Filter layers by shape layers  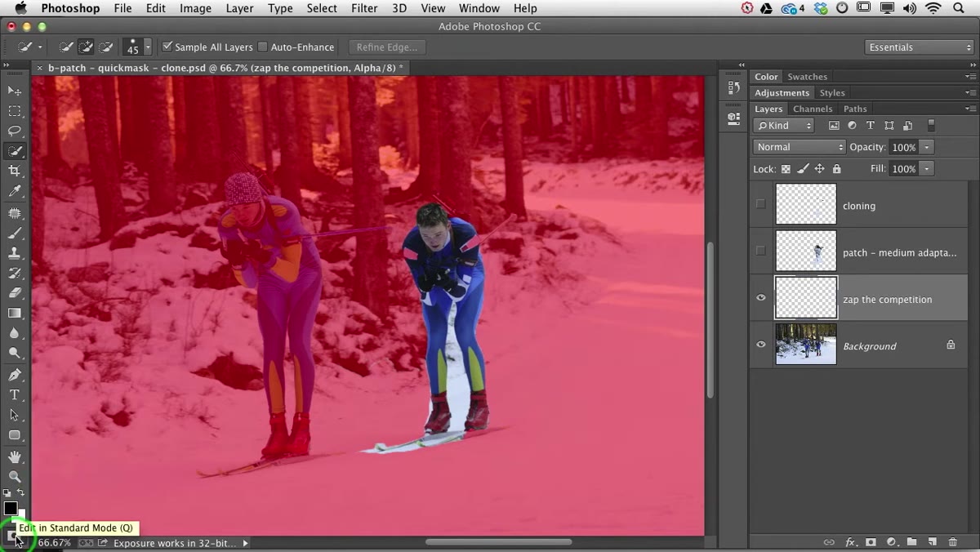(x=889, y=126)
